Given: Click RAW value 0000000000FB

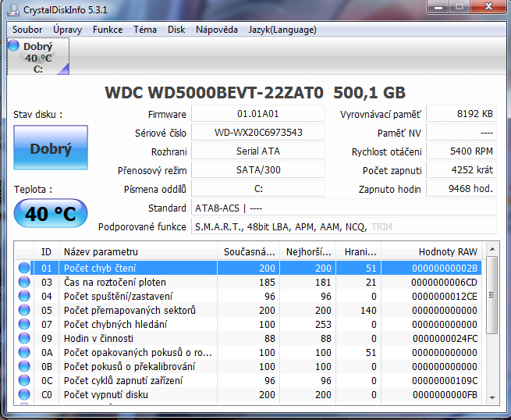Looking at the screenshot, I should [445, 394].
